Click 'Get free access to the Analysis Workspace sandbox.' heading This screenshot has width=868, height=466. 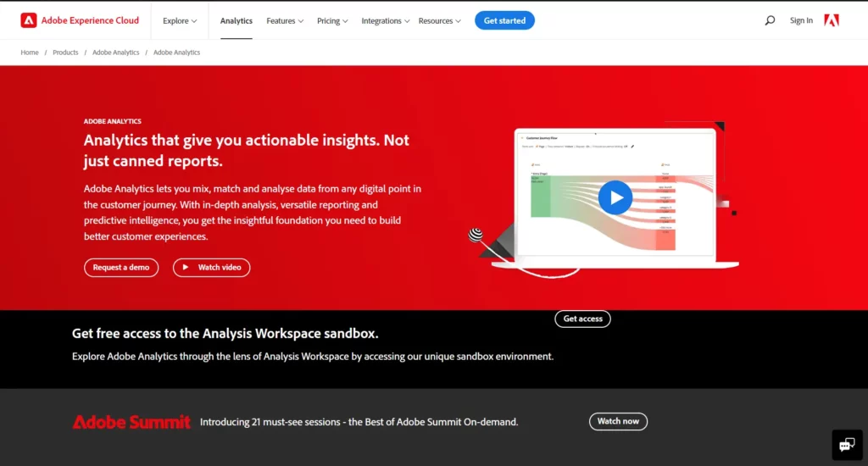coord(225,333)
